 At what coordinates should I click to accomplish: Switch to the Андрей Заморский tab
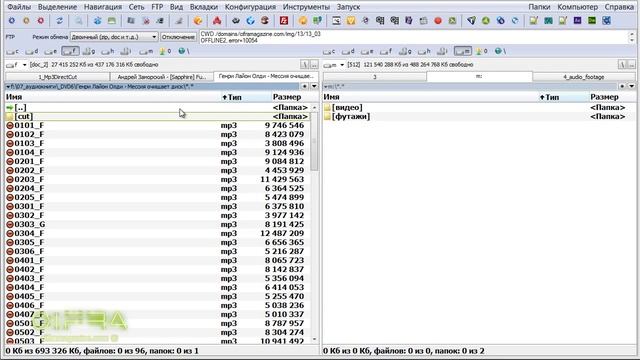162,77
